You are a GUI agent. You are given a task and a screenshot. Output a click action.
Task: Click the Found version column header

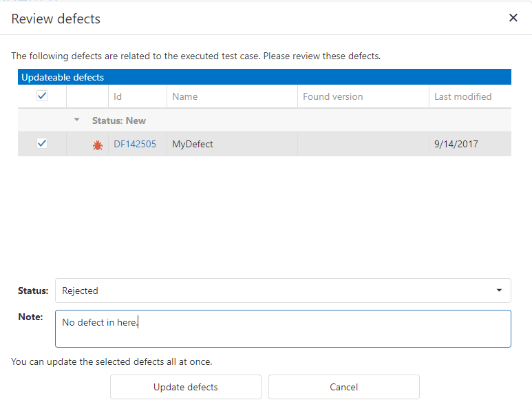coord(333,97)
